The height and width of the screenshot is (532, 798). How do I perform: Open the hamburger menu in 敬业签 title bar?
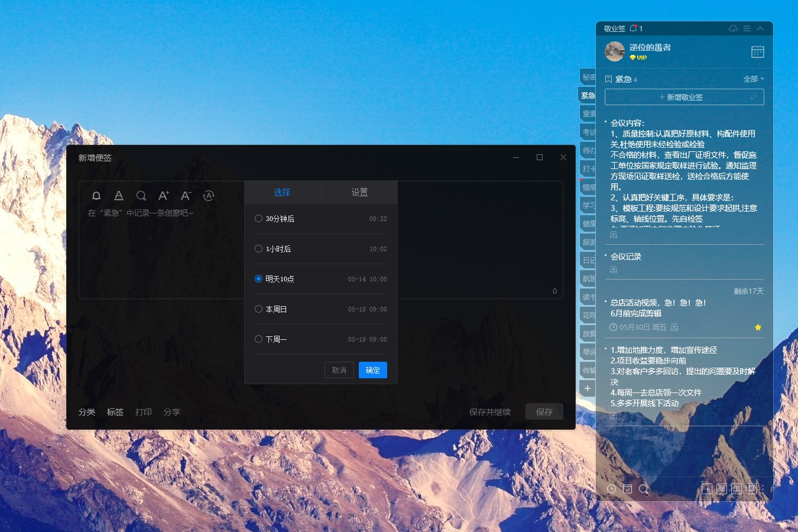coord(747,28)
